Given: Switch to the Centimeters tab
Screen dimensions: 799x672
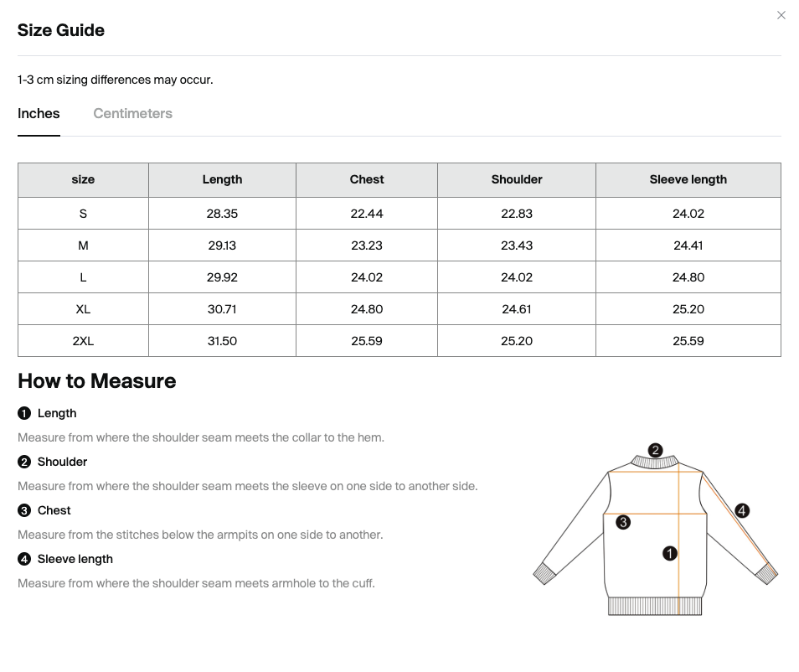Looking at the screenshot, I should point(132,113).
